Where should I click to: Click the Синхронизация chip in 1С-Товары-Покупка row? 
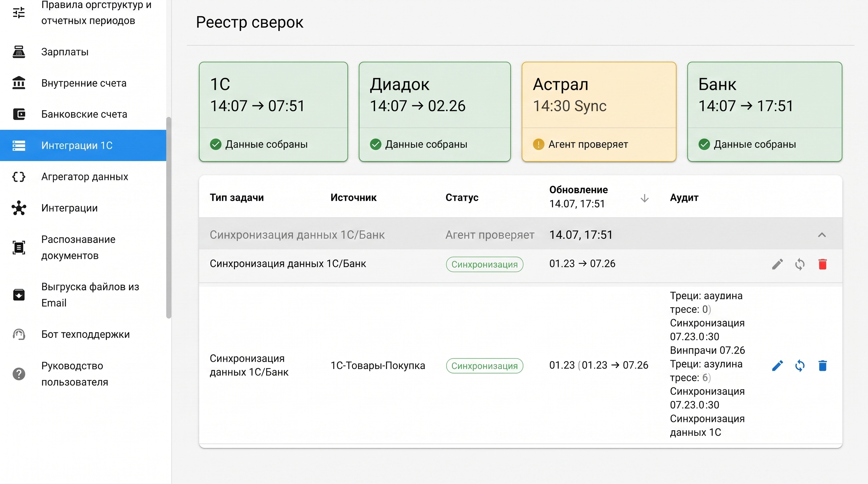click(484, 366)
